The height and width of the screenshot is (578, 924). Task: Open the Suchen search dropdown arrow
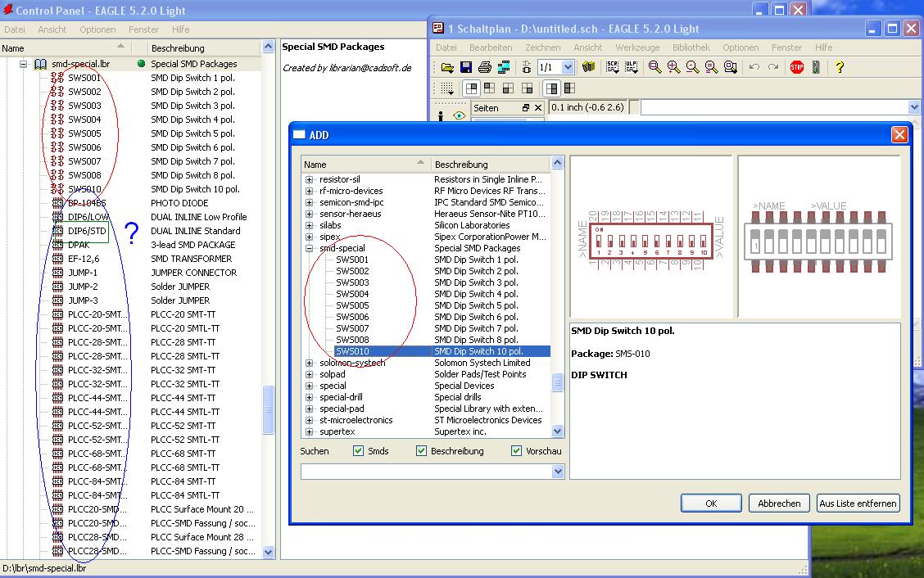tap(558, 472)
